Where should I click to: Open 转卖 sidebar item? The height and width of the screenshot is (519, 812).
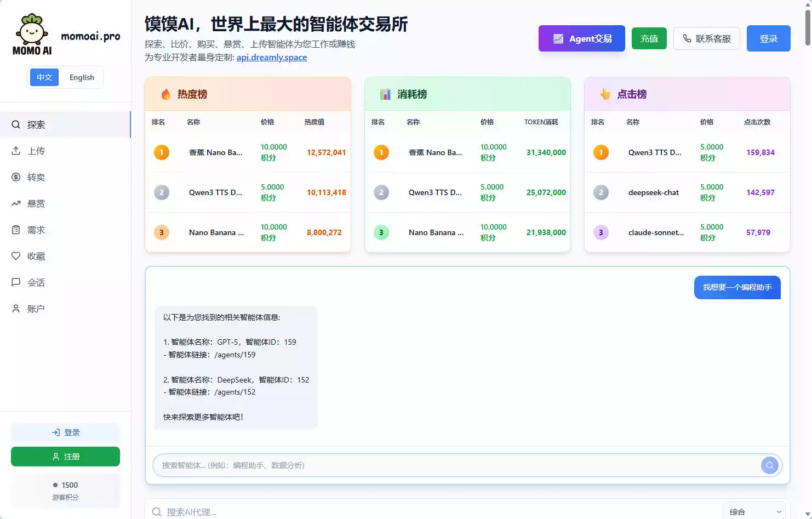[x=65, y=177]
